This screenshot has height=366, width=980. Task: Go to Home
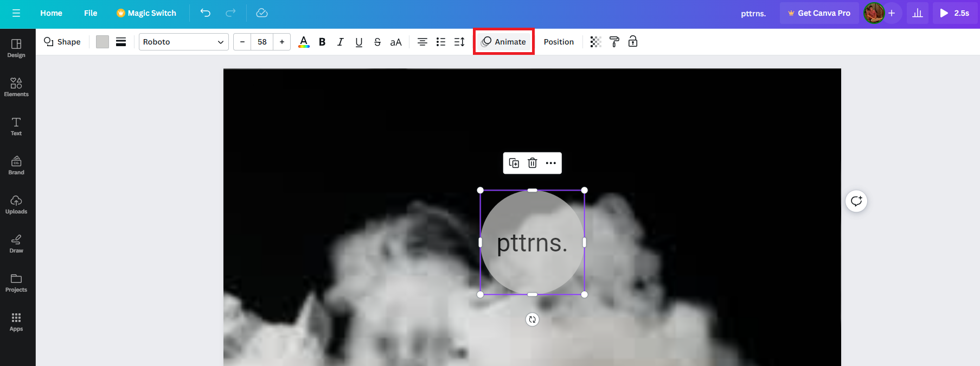pos(51,13)
